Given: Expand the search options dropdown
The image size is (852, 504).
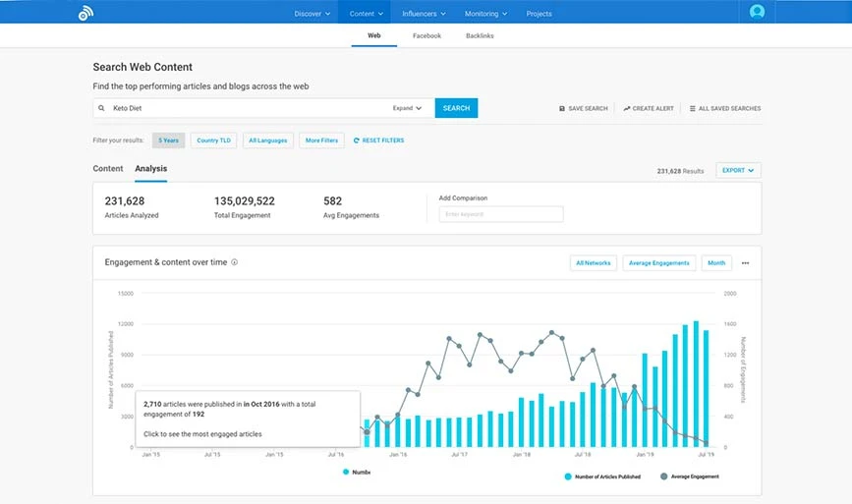Looking at the screenshot, I should [407, 108].
